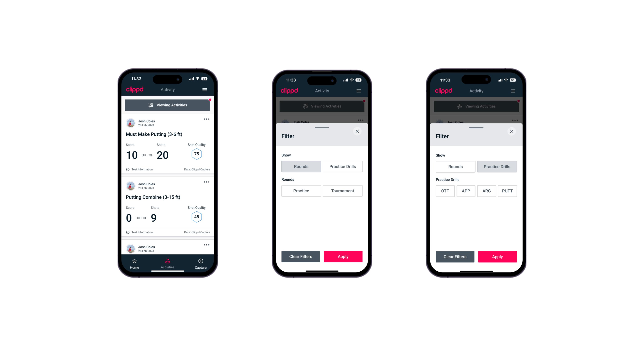Select the ARG practice drill filter
The width and height of the screenshot is (644, 346).
tap(486, 190)
